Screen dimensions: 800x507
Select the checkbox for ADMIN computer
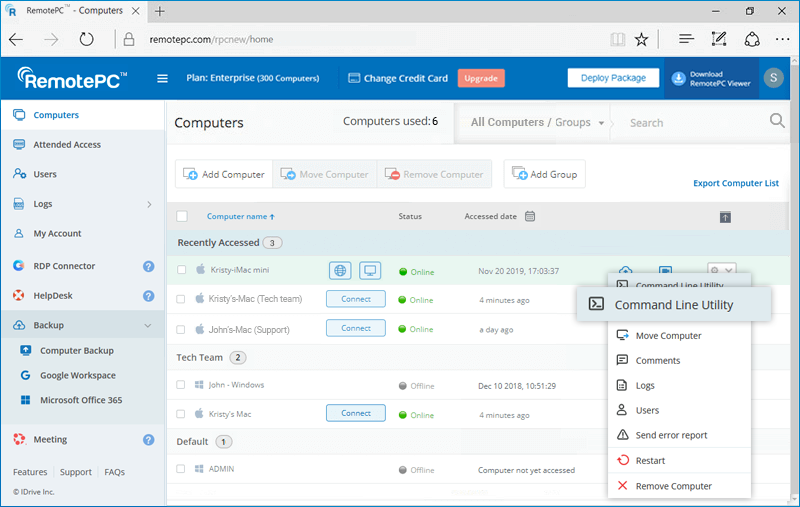point(182,469)
